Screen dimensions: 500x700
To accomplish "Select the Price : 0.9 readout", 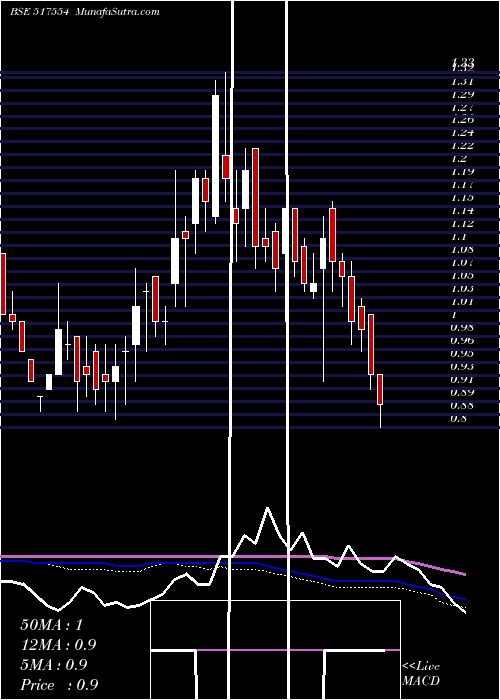I will click(x=59, y=685).
